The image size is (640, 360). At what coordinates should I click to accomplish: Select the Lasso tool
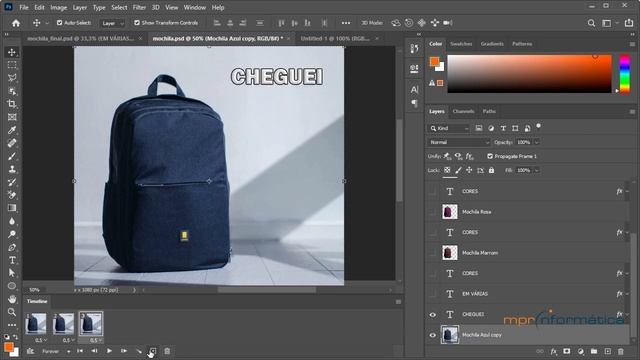[x=12, y=78]
